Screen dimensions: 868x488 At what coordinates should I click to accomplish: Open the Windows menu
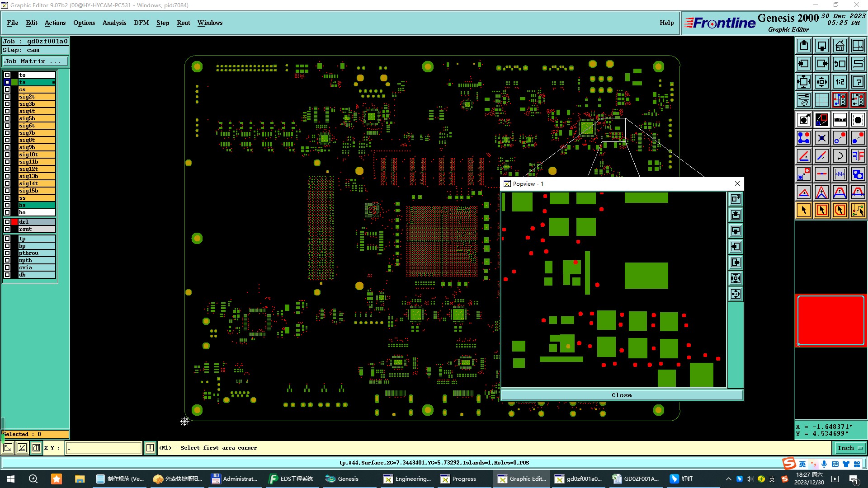coord(210,23)
